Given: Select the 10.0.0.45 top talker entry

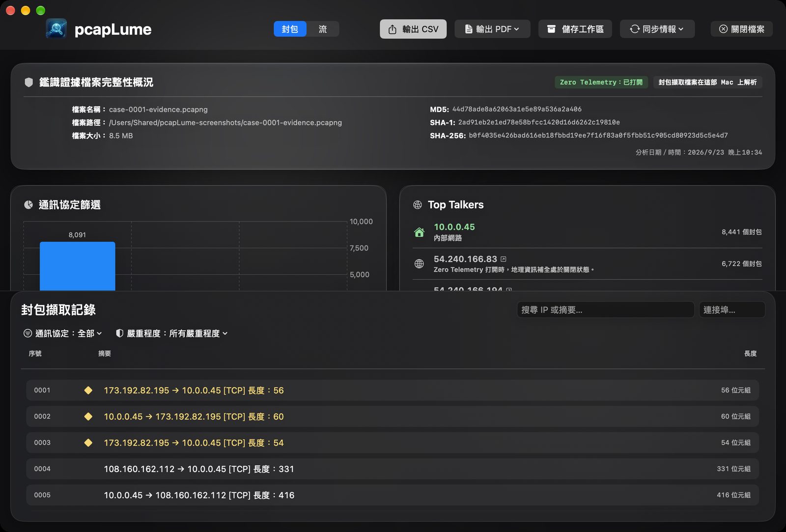Looking at the screenshot, I should (588, 232).
